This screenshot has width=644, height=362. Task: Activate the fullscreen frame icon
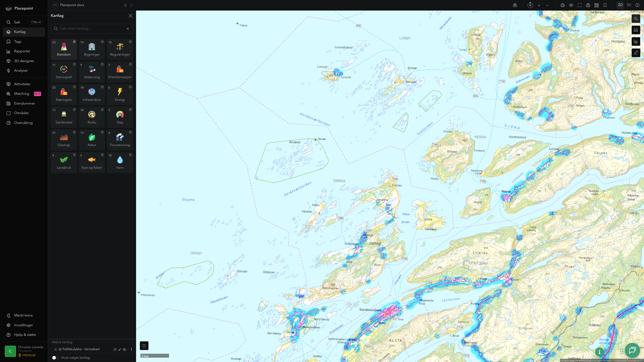580,5
